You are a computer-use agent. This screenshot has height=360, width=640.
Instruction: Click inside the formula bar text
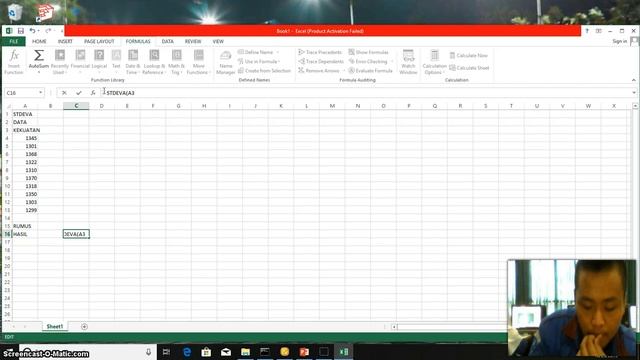coord(120,93)
